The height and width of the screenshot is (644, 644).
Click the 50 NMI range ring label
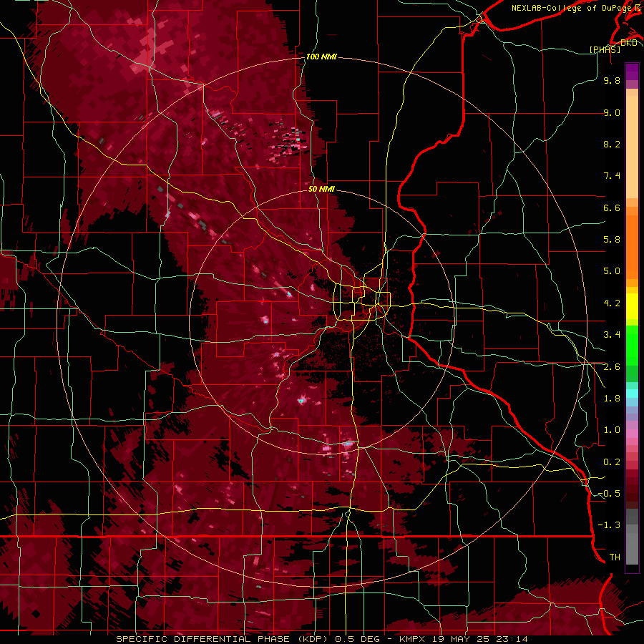(321, 190)
